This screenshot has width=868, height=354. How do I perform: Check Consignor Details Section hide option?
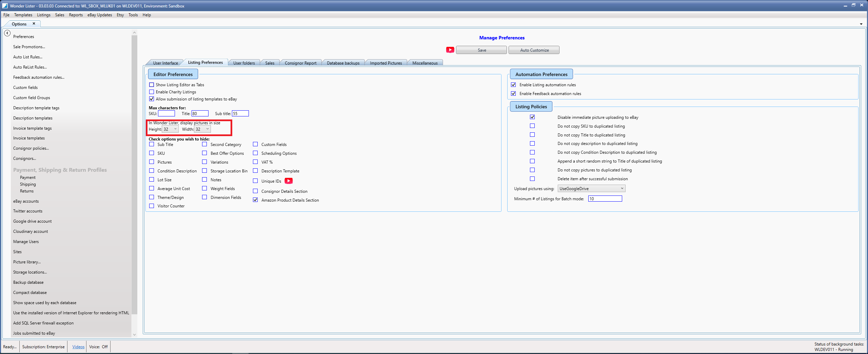[255, 191]
